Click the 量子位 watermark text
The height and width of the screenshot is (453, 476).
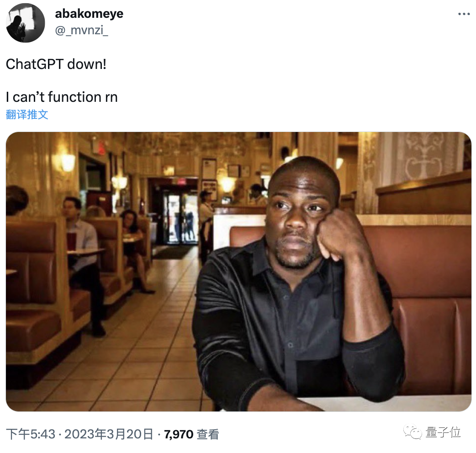click(x=443, y=432)
